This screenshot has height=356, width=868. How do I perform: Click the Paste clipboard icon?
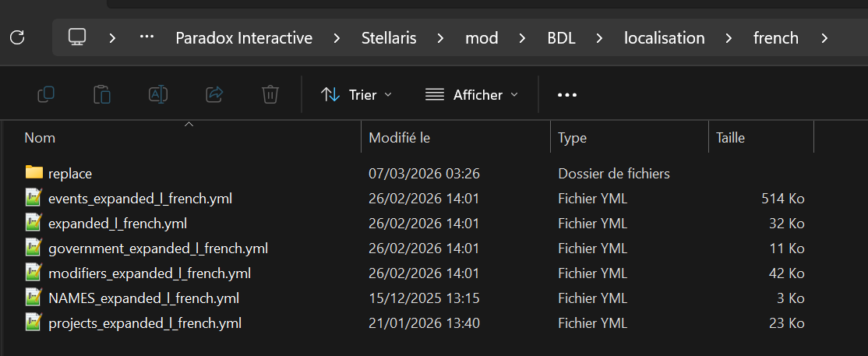coord(102,95)
